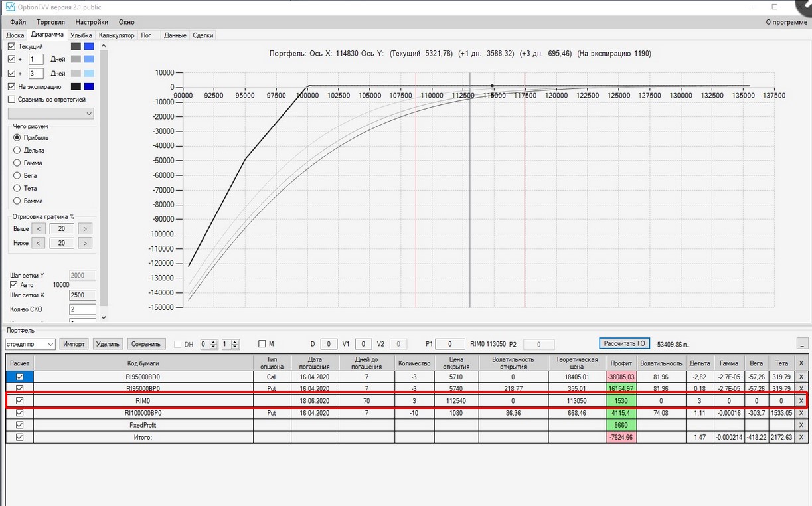Select the Дельта radio button

point(17,150)
